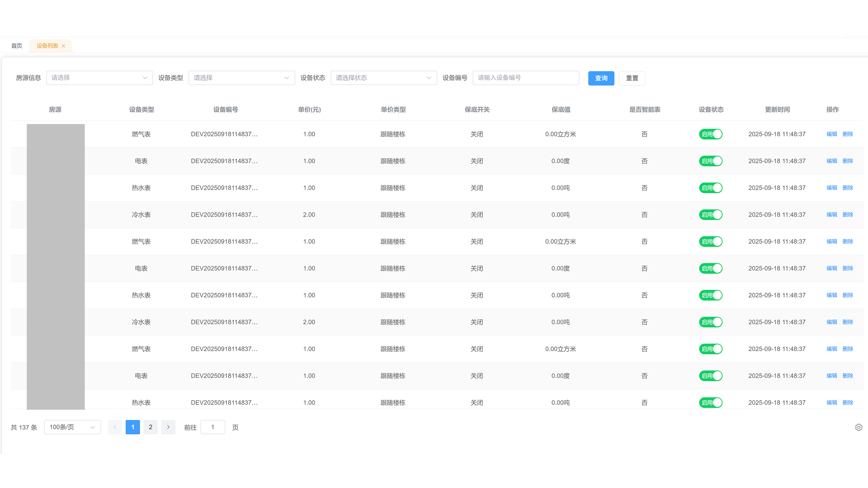
Task: Click the settings gear icon at bottom right
Action: point(859,427)
